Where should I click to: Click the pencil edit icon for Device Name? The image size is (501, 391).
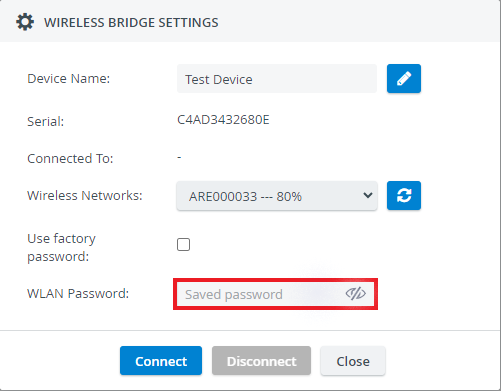coord(404,79)
